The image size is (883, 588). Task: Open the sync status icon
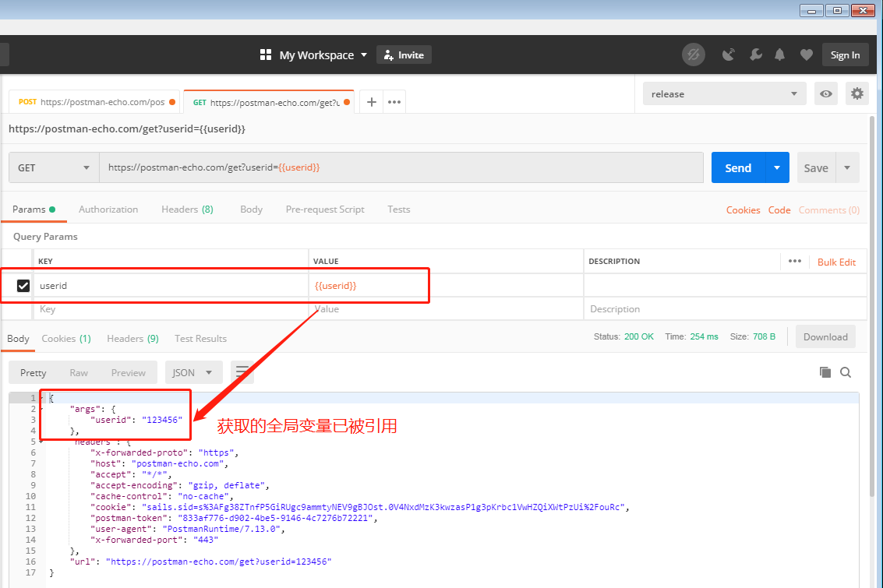pyautogui.click(x=693, y=55)
